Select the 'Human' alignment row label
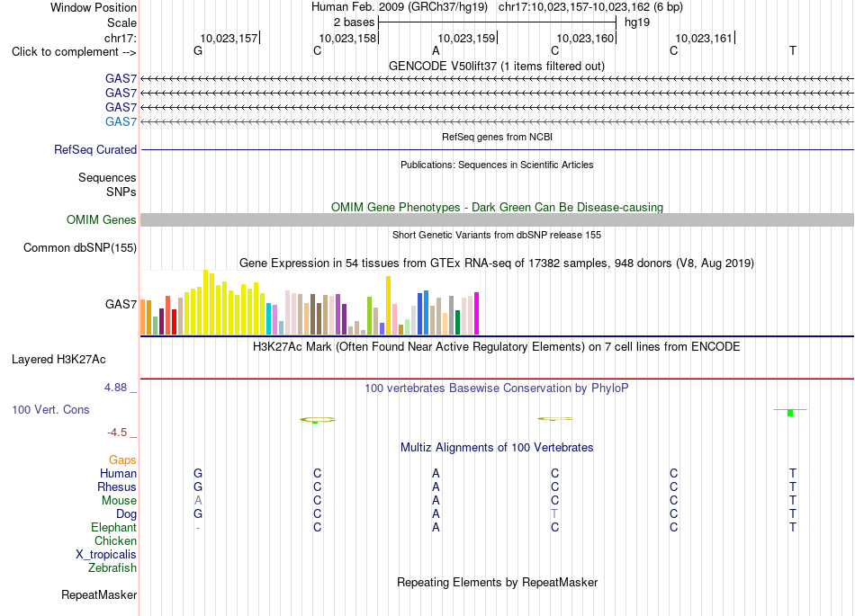 (118, 473)
